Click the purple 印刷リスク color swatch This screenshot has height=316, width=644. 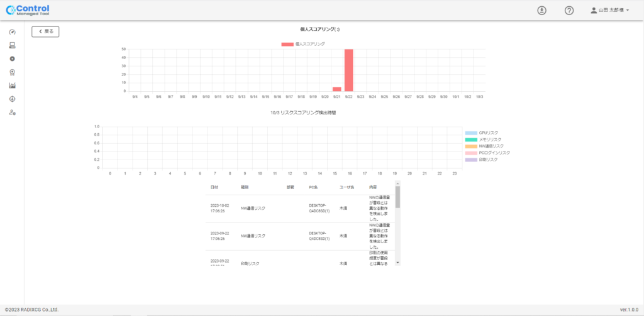pos(471,159)
